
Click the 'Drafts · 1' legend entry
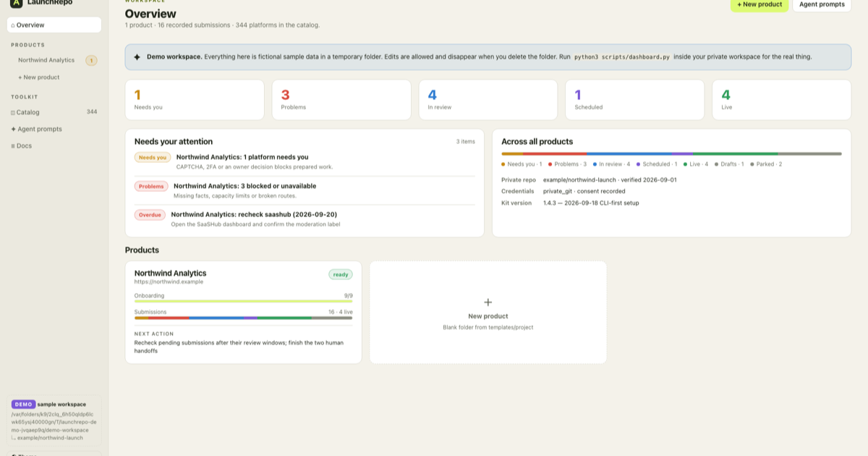729,164
